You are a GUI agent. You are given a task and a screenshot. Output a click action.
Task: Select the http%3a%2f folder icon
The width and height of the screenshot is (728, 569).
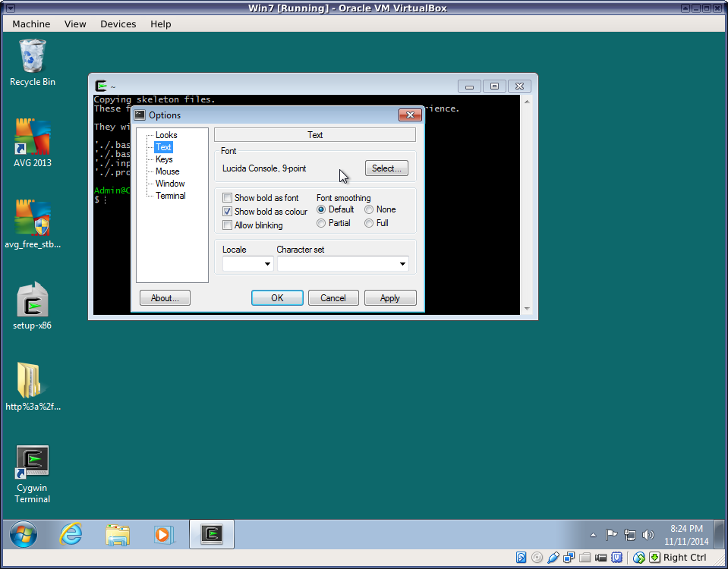click(x=33, y=387)
